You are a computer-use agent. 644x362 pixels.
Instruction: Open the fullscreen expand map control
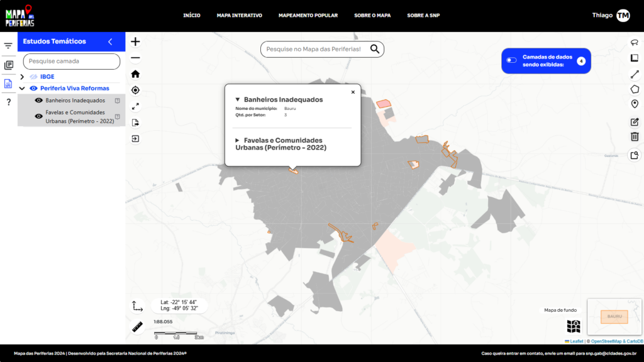point(136,106)
